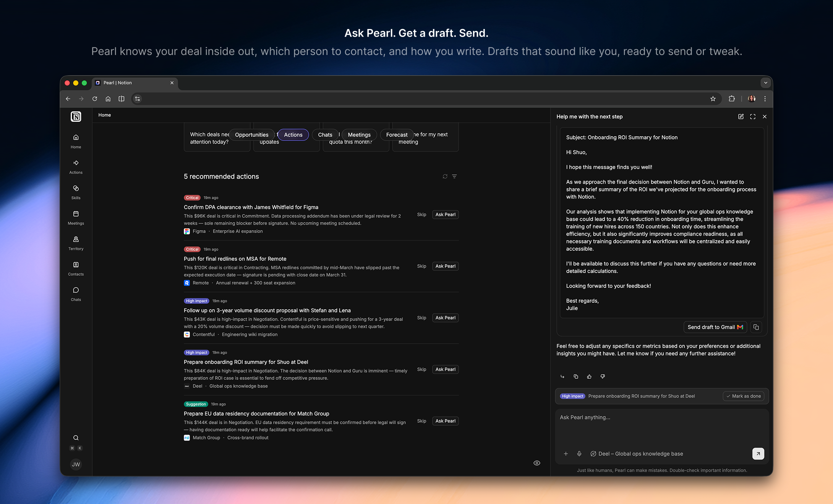
Task: Start voice input with the microphone
Action: click(579, 454)
